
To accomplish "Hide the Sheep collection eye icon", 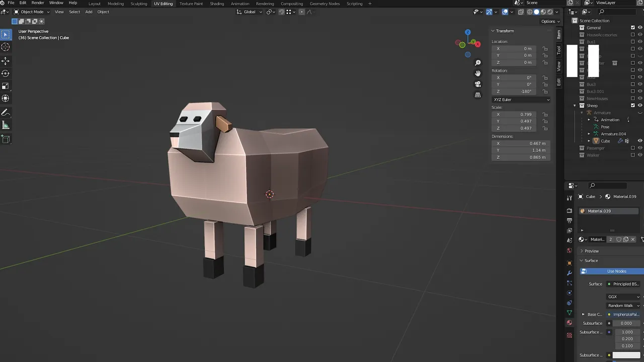I will [640, 106].
